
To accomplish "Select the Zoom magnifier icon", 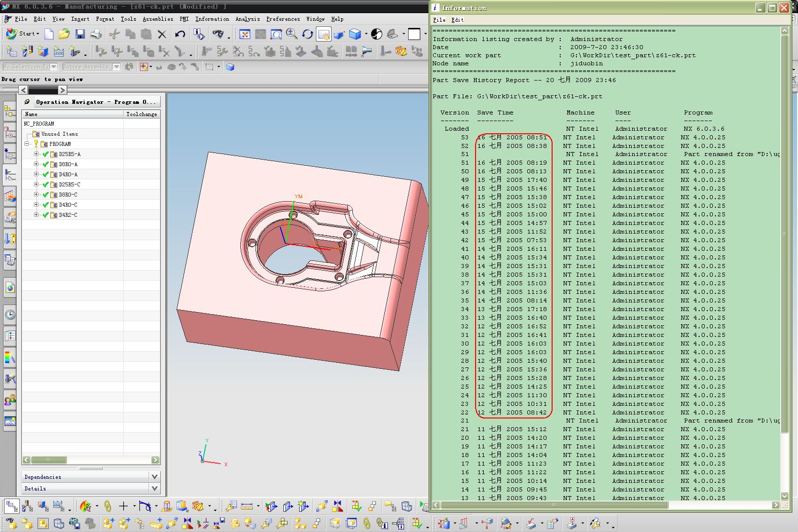I will 292,34.
